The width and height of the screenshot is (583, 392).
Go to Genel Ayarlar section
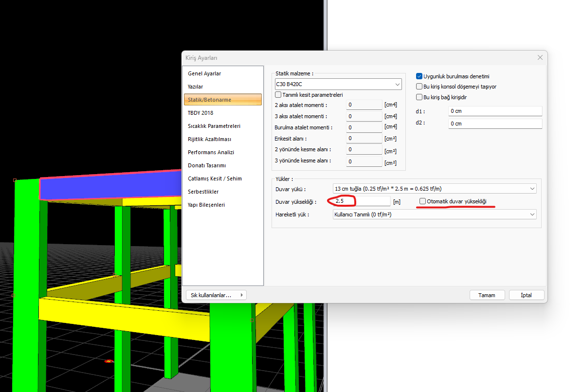tap(204, 73)
